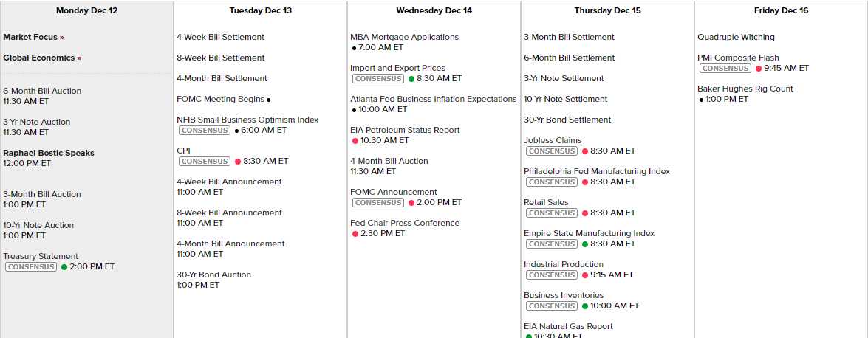Select the Friday Dec 16 column header

[781, 11]
